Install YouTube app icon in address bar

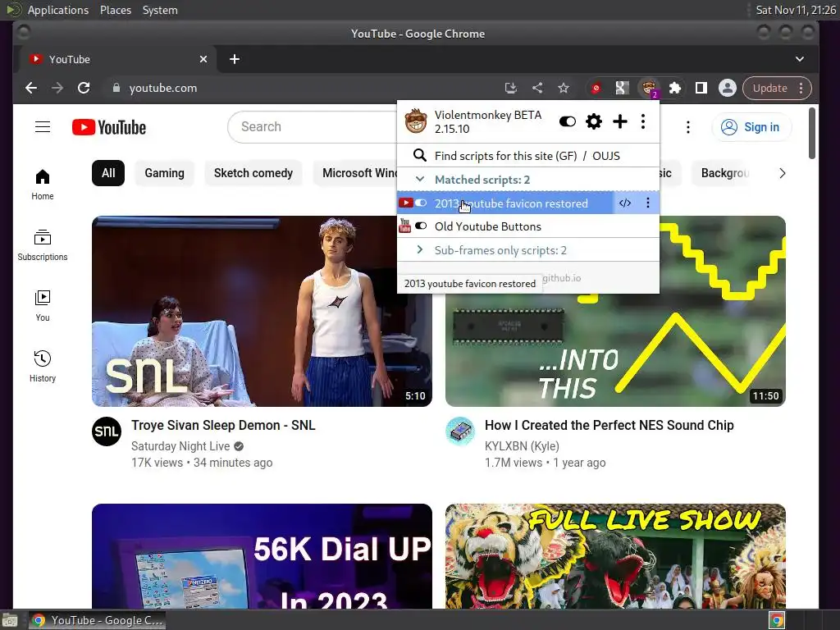(x=510, y=88)
